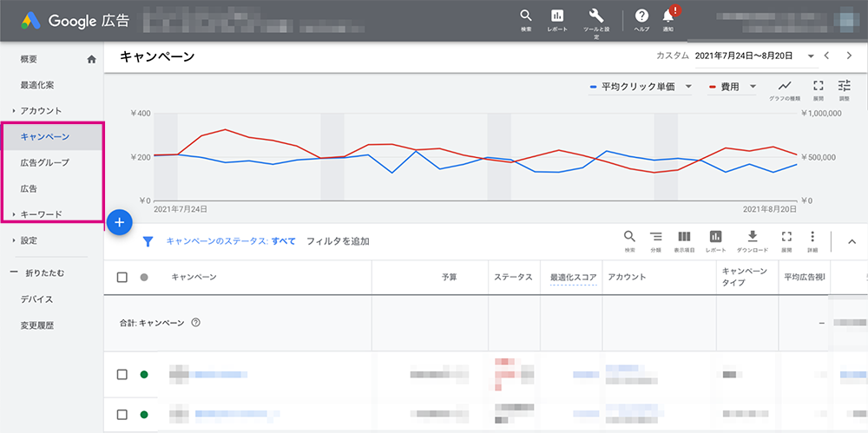This screenshot has width=868, height=433.
Task: Go to next date range arrow
Action: (849, 56)
